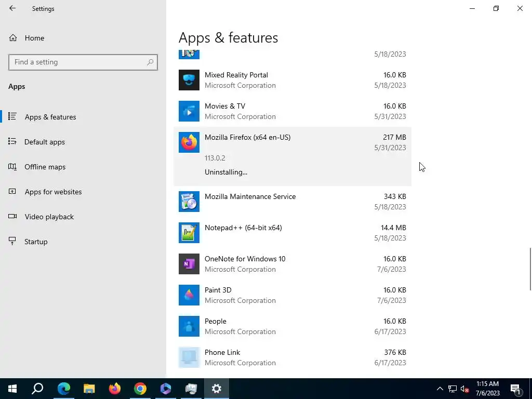Click the network tray icon
Image resolution: width=532 pixels, height=399 pixels.
tap(453, 389)
